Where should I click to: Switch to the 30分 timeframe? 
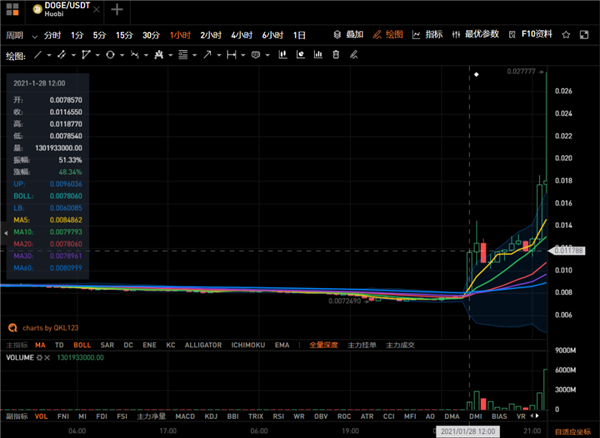click(x=150, y=34)
